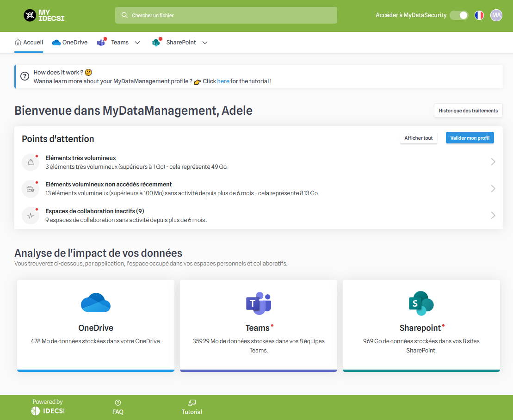513x420 pixels.
Task: Click the Tutorial icon in footer
Action: pos(192,403)
